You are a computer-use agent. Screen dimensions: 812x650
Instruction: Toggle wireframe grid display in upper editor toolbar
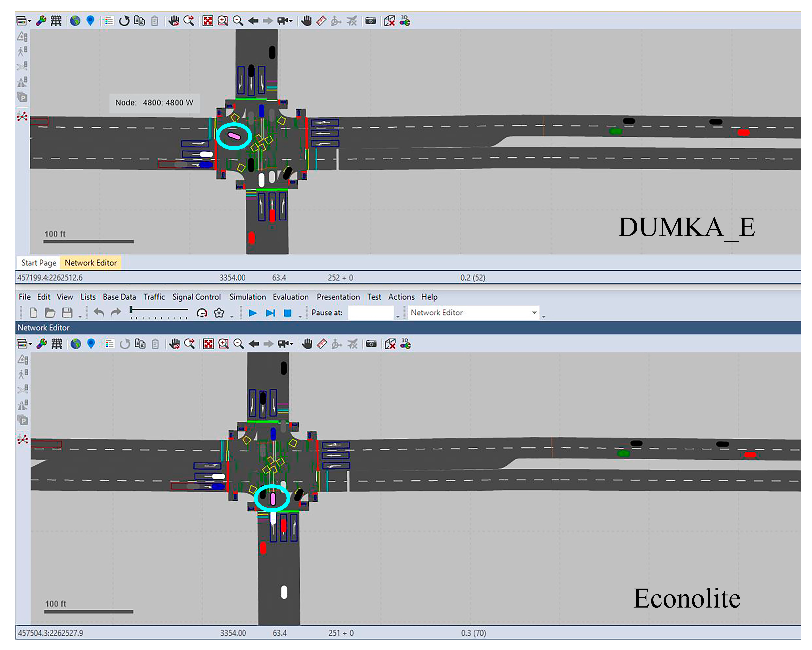(x=56, y=21)
